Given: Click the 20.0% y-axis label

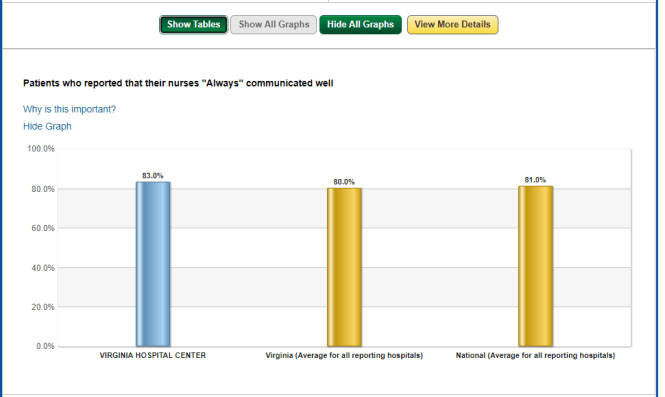Looking at the screenshot, I should coord(43,307).
